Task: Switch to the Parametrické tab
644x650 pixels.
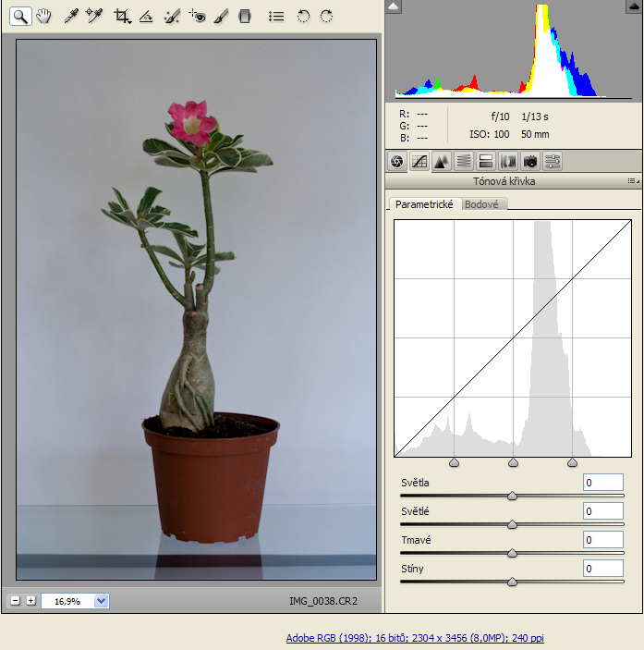Action: 424,204
